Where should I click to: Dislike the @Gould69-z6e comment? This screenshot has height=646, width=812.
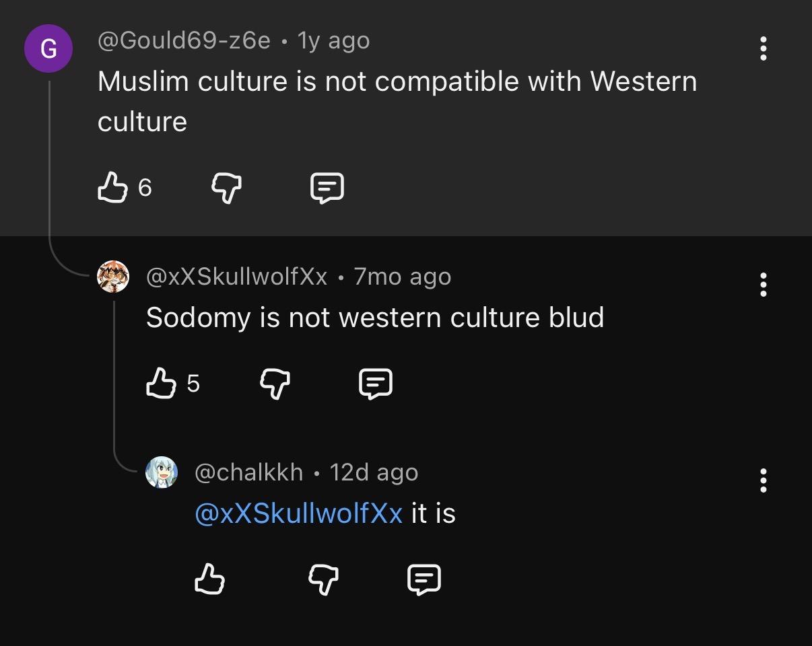click(x=227, y=187)
